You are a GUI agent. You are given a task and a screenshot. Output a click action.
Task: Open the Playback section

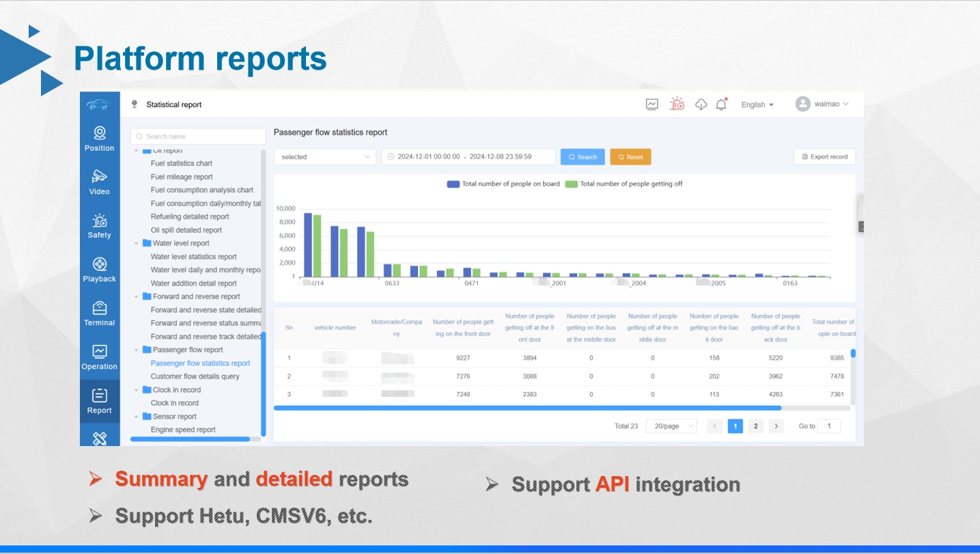point(100,269)
